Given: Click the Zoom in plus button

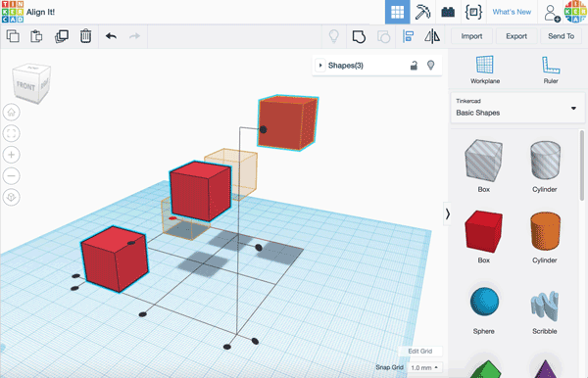Looking at the screenshot, I should tap(11, 155).
